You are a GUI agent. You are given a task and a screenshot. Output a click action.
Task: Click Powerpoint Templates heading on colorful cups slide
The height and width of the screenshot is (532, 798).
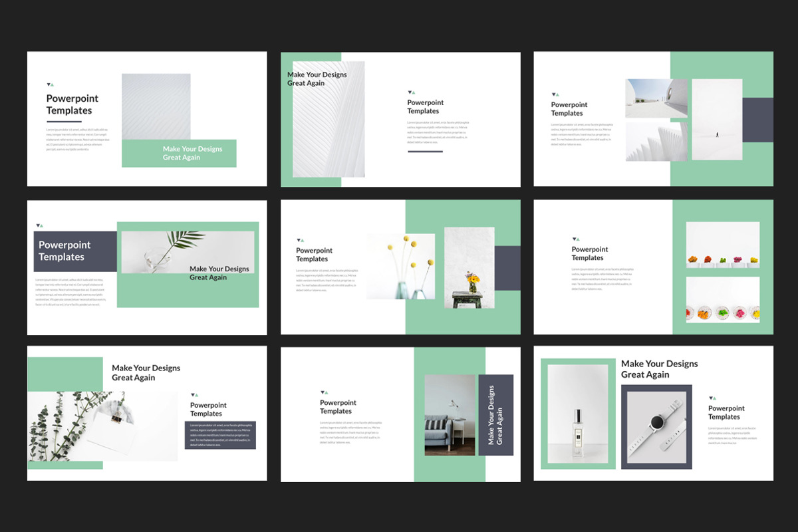pos(590,253)
